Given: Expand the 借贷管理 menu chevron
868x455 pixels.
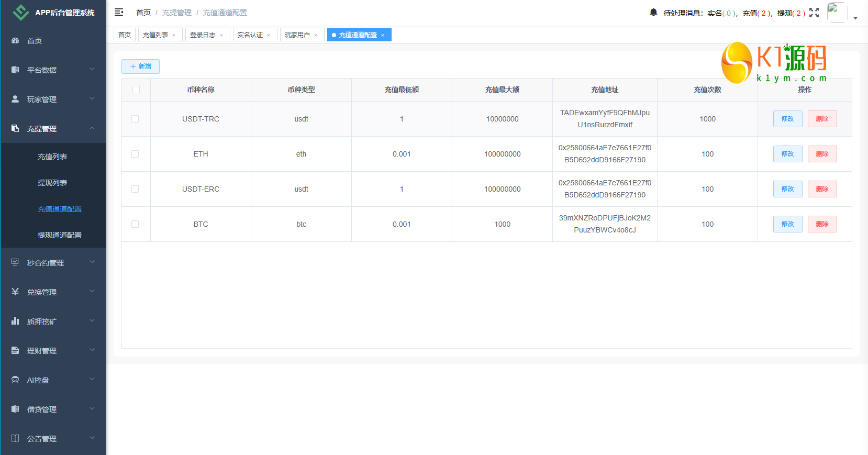Looking at the screenshot, I should pyautogui.click(x=92, y=408).
